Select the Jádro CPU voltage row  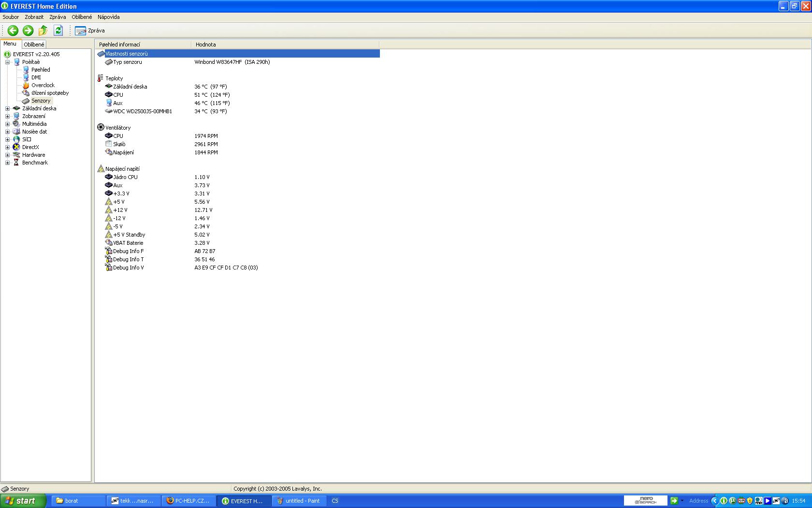[x=238, y=177]
